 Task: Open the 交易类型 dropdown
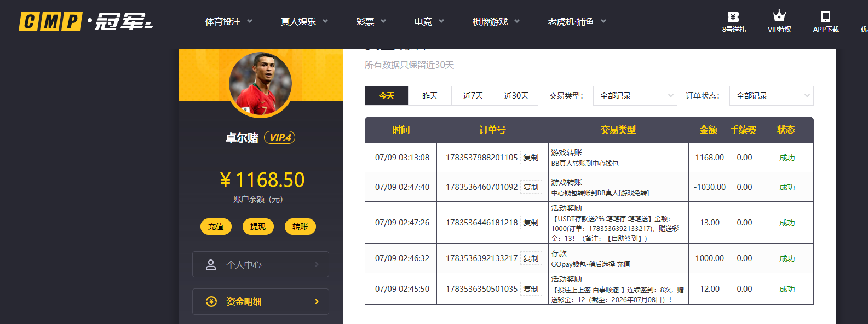tap(635, 96)
